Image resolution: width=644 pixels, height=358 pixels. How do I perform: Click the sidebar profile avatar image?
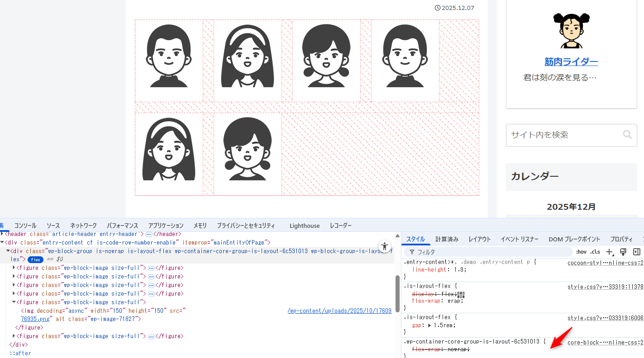(x=571, y=30)
